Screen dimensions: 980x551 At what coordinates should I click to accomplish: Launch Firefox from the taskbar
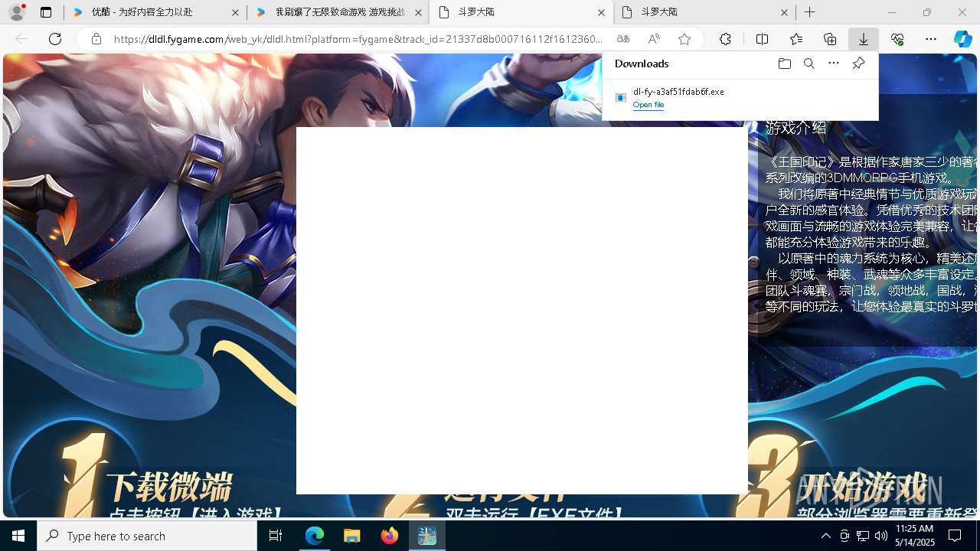[390, 536]
